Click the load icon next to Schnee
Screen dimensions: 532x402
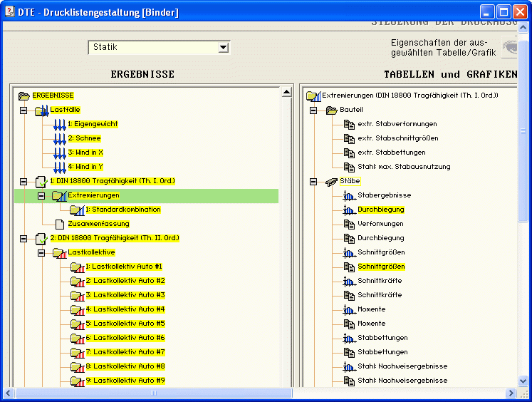point(60,139)
